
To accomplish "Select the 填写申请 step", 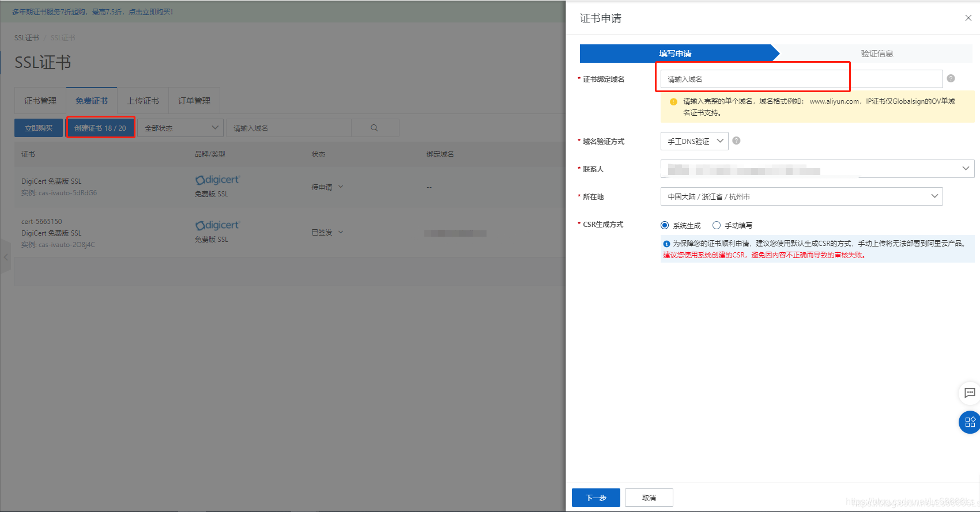I will 676,54.
